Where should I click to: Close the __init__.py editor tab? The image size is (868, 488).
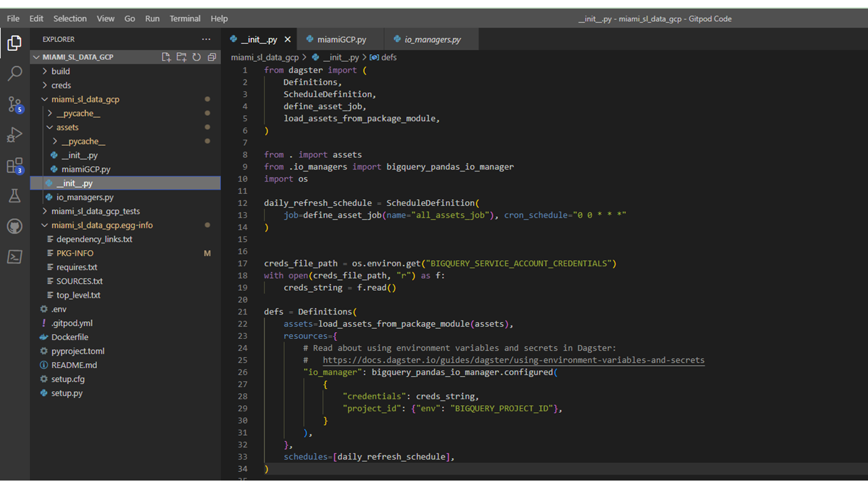[288, 39]
